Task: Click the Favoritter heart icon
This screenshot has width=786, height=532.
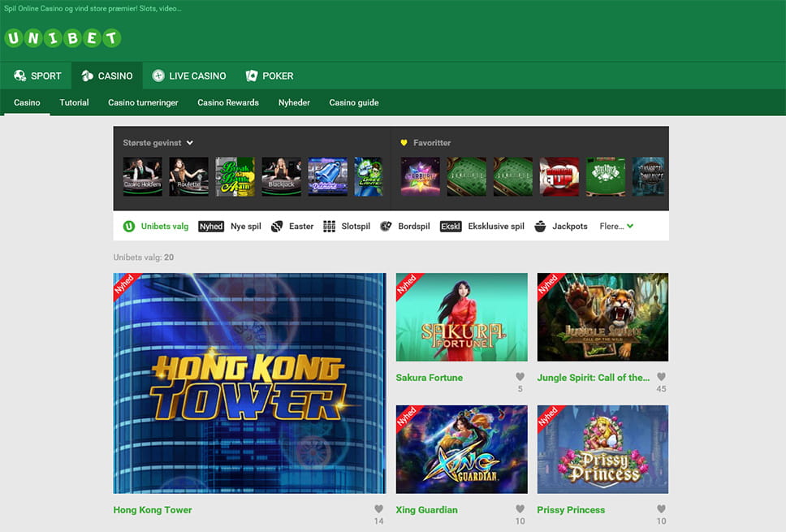Action: pos(404,143)
